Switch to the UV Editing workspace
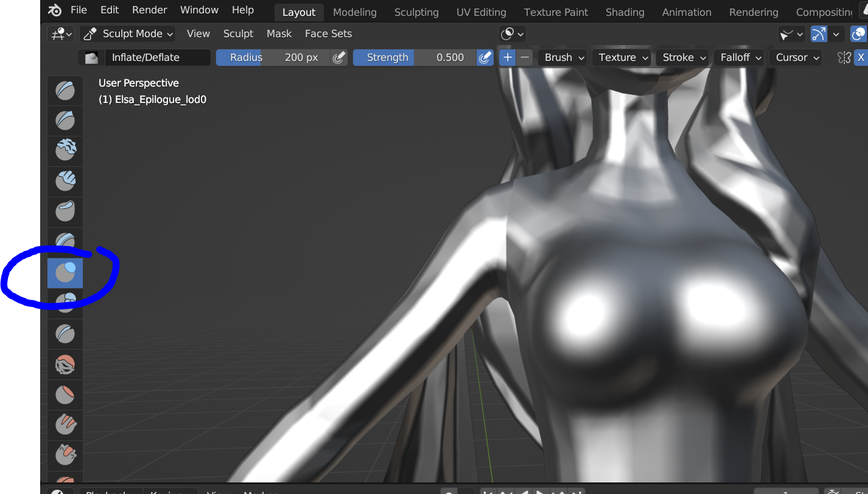The image size is (868, 494). (481, 12)
